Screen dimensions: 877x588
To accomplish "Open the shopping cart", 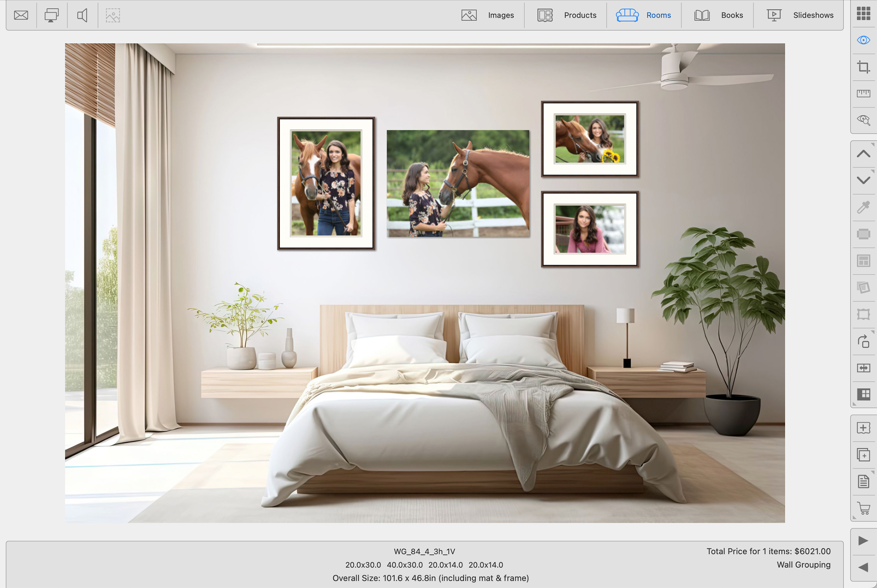I will click(863, 508).
